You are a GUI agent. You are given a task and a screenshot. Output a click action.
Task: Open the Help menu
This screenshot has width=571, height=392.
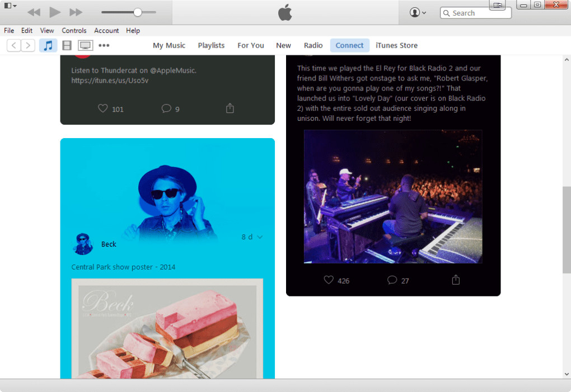(x=133, y=31)
